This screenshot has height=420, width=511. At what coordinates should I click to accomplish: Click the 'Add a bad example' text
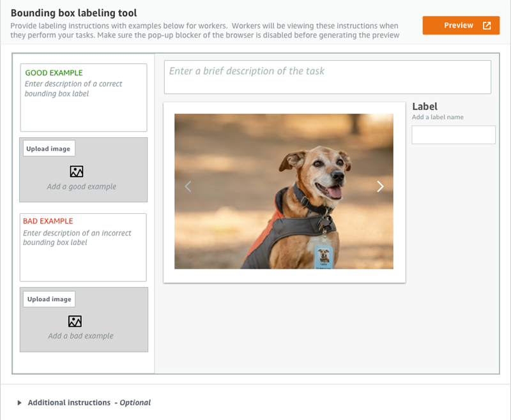80,336
